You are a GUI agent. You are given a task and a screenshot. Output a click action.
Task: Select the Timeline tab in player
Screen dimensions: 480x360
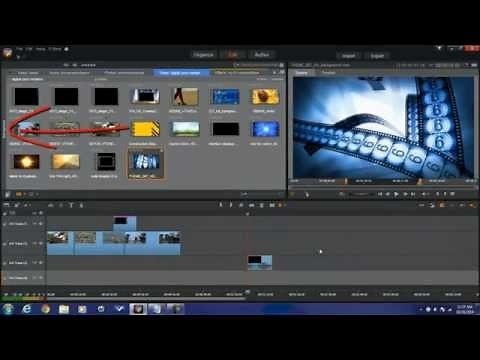(328, 73)
